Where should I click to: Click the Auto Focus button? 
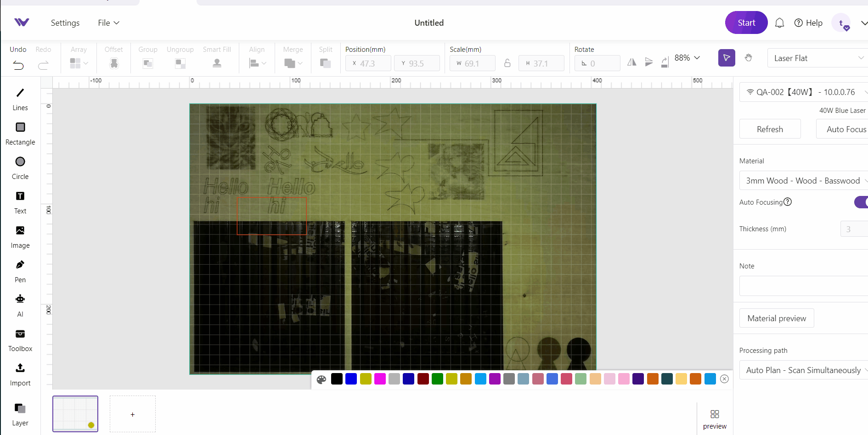[x=842, y=129]
